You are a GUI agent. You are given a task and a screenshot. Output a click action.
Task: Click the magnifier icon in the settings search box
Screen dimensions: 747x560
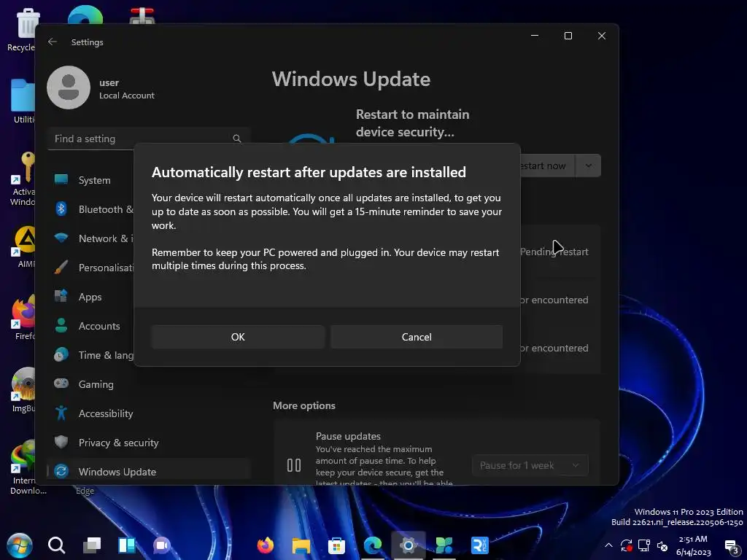pyautogui.click(x=237, y=139)
